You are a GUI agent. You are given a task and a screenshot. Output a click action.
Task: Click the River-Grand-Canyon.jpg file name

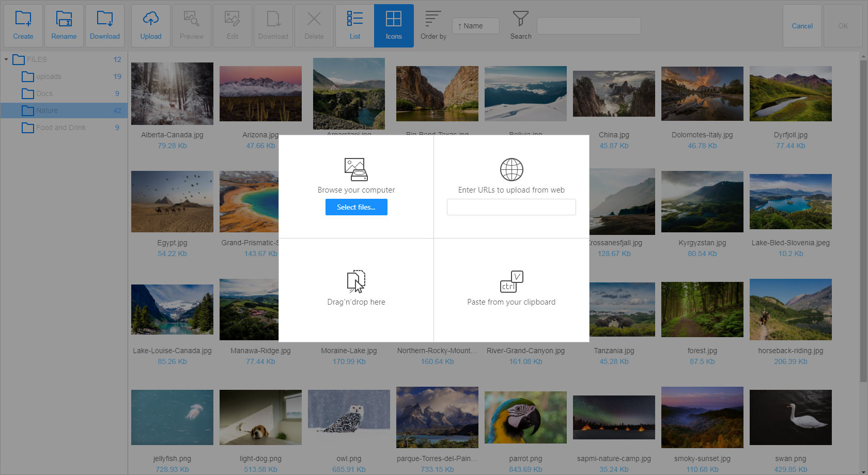coord(525,351)
